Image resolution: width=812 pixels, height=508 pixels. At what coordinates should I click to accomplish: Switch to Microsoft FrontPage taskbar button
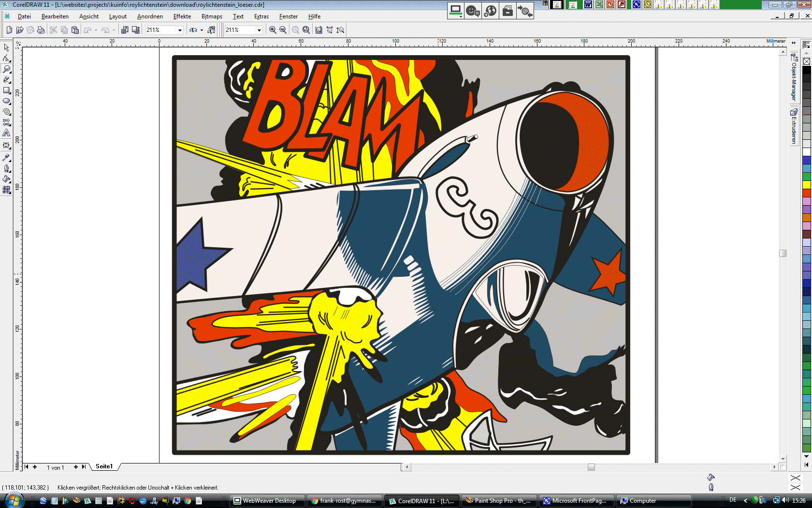click(x=577, y=501)
